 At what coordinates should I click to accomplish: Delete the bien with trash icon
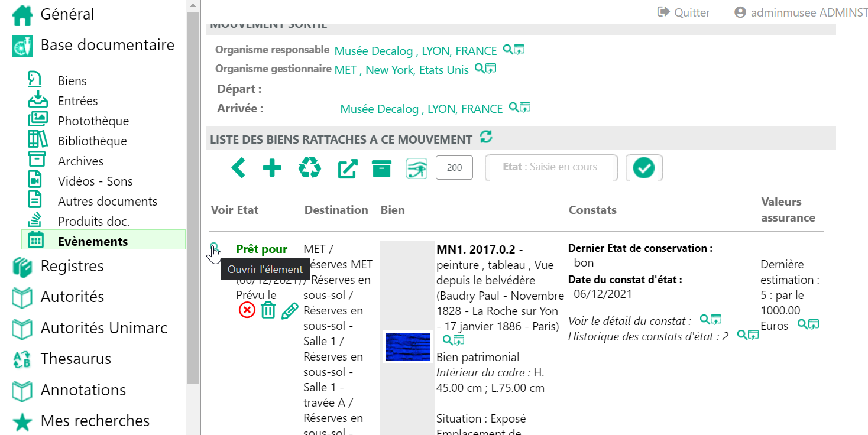click(268, 310)
